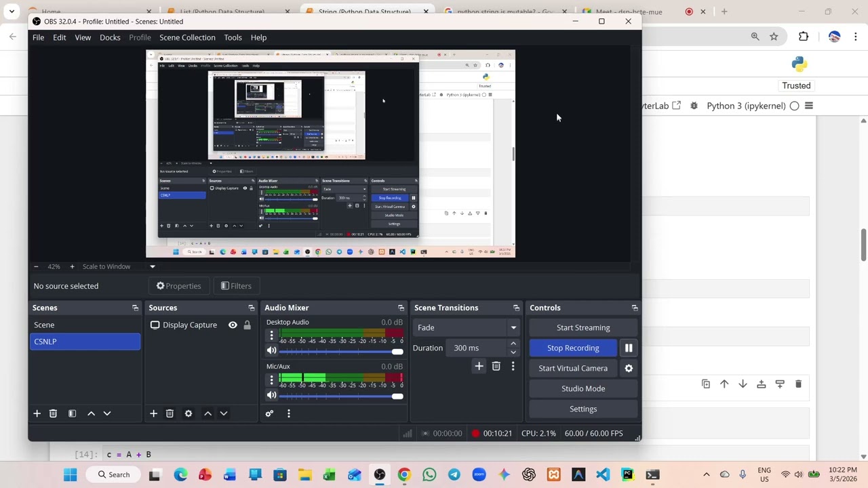Open OBS Settings button
The width and height of the screenshot is (868, 488).
(583, 409)
